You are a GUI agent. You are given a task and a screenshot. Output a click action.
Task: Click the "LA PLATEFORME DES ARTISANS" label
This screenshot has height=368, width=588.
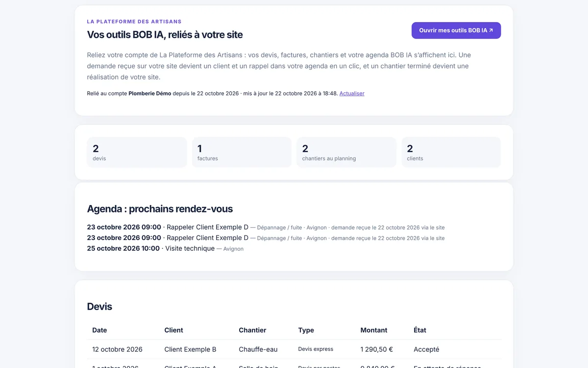coord(134,22)
